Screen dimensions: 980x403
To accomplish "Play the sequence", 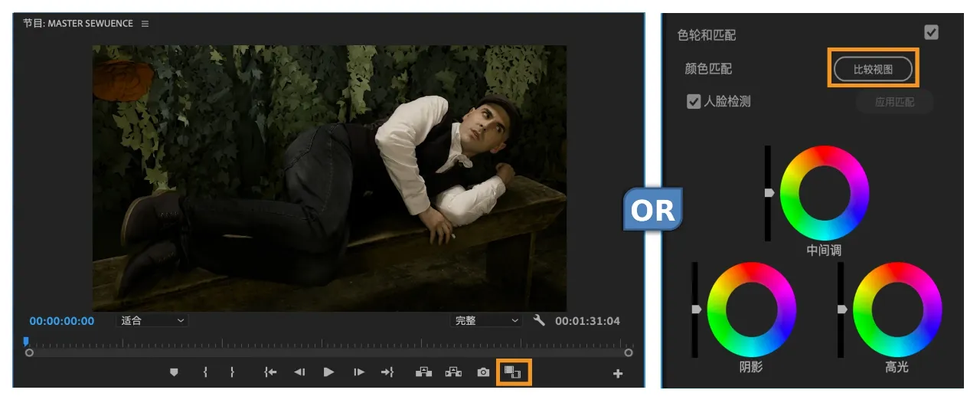I will [x=328, y=372].
